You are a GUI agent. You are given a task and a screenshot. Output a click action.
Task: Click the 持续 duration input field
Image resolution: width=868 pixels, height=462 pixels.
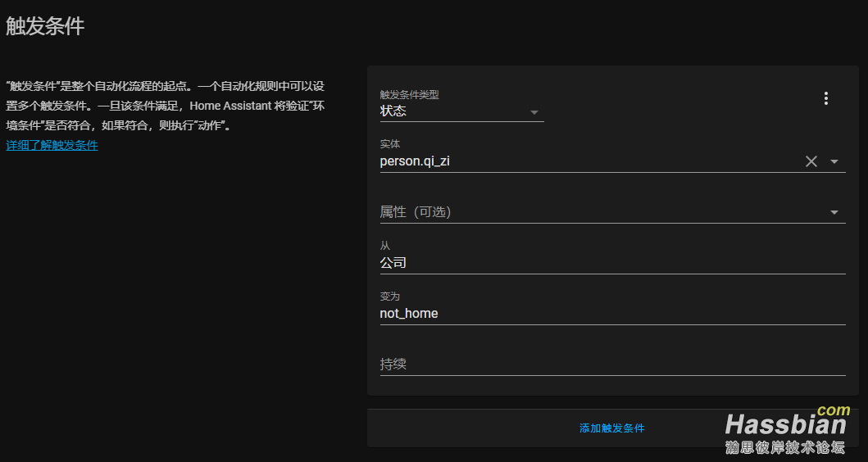pyautogui.click(x=612, y=364)
